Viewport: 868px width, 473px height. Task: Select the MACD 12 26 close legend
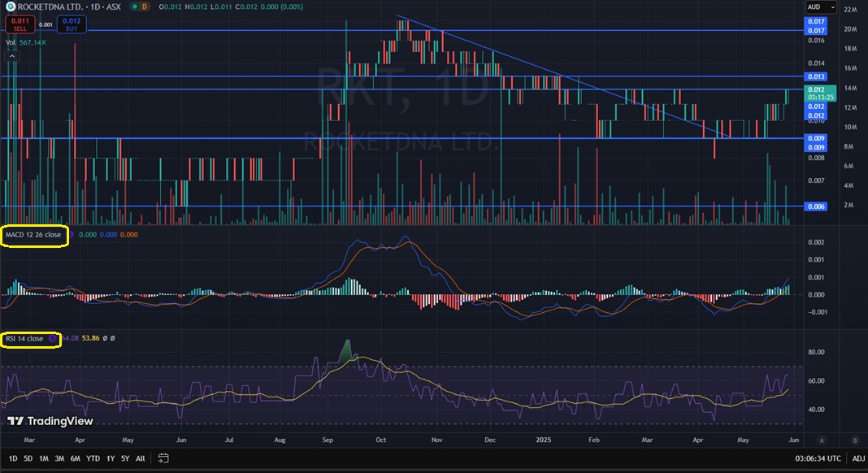coord(33,235)
